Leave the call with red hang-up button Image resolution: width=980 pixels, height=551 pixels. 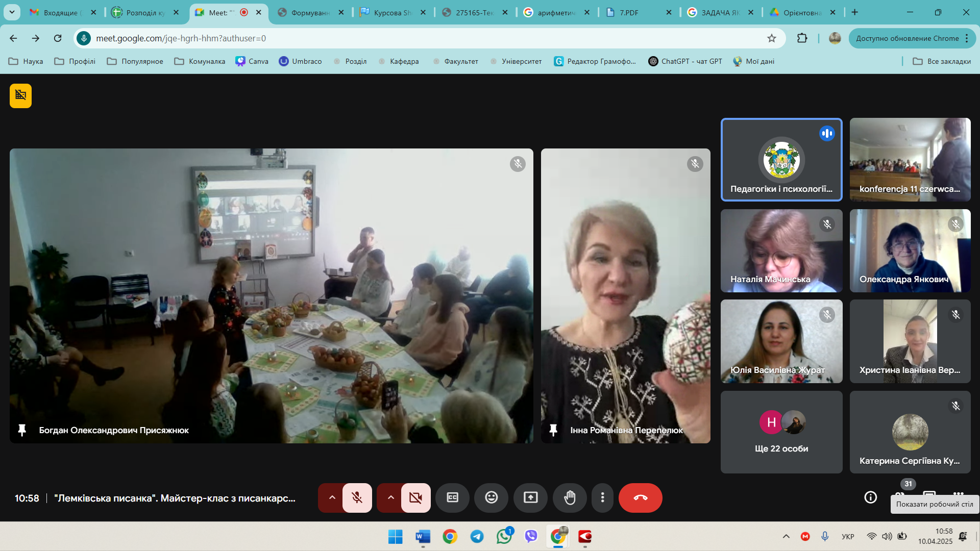641,497
